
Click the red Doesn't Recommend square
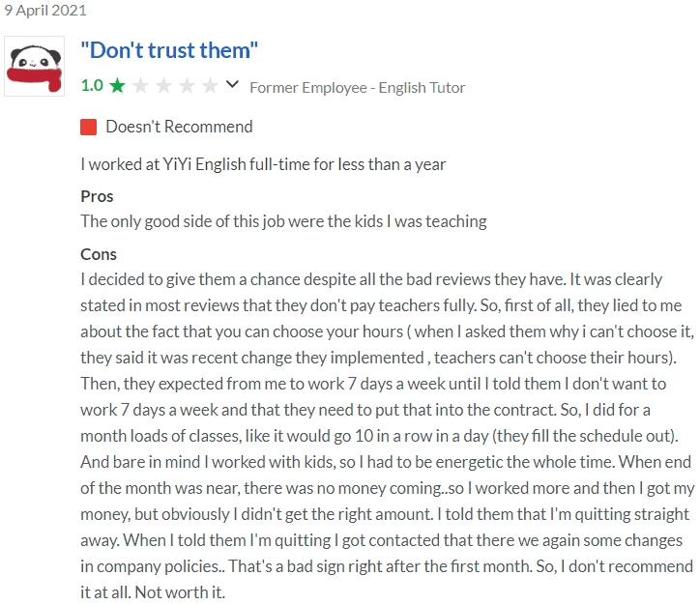click(89, 127)
